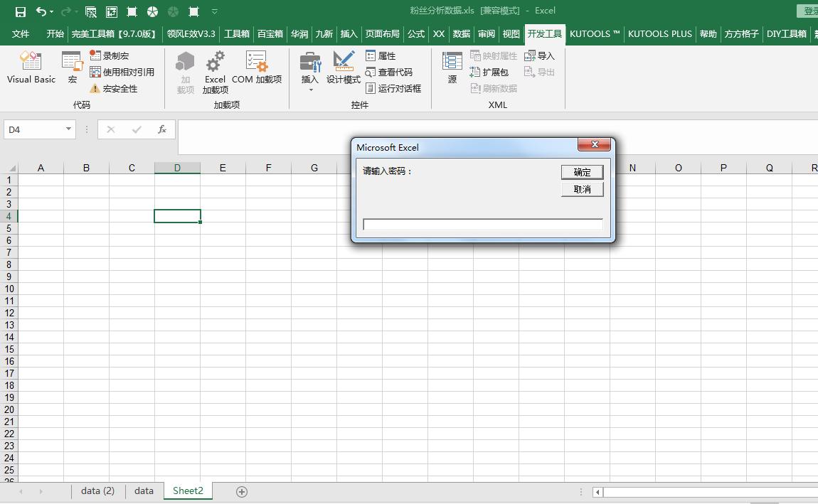Viewport: 818px width, 504px height.
Task: Select column A header
Action: click(x=41, y=168)
